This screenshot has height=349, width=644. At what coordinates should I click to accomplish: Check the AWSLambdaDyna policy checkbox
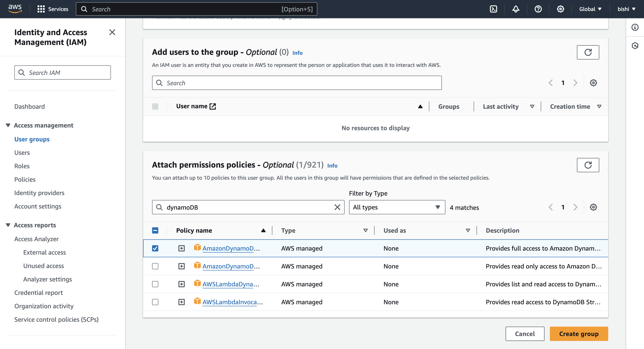point(155,284)
